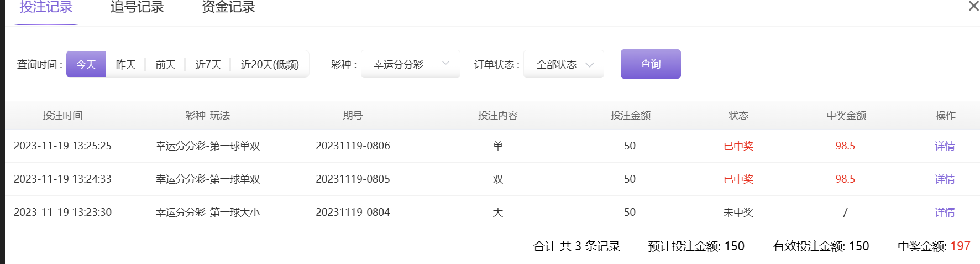Open 详情 for period 20231119-0804
The height and width of the screenshot is (264, 980).
point(945,213)
